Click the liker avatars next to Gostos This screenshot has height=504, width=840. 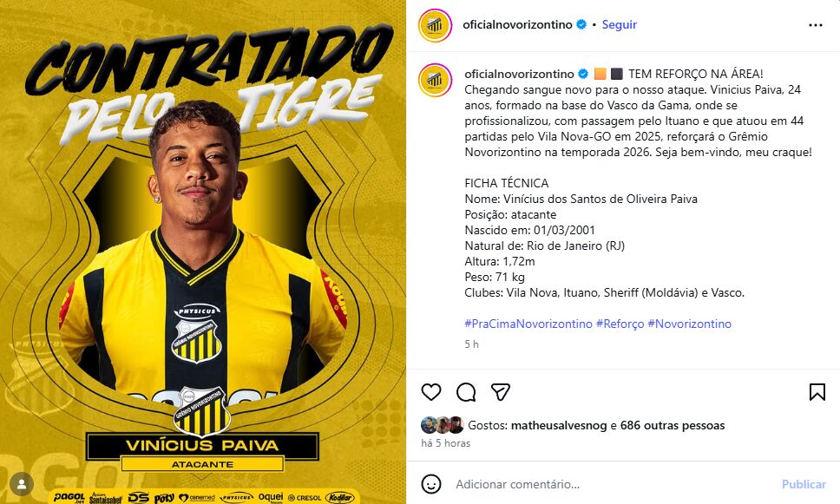pyautogui.click(x=443, y=425)
